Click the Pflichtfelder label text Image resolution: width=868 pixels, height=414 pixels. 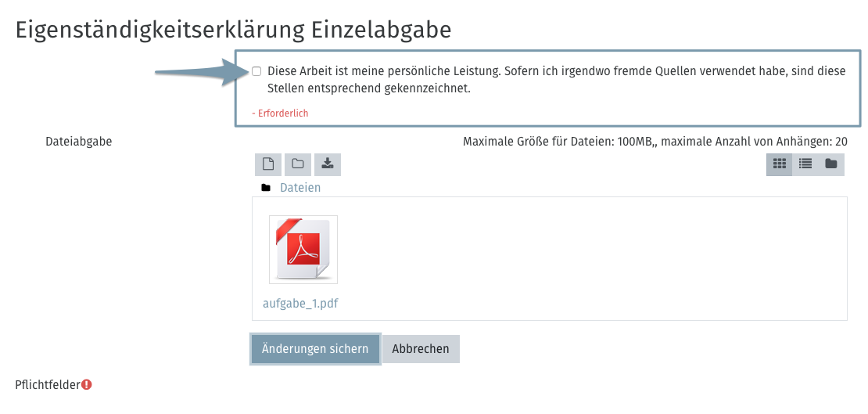coord(47,384)
